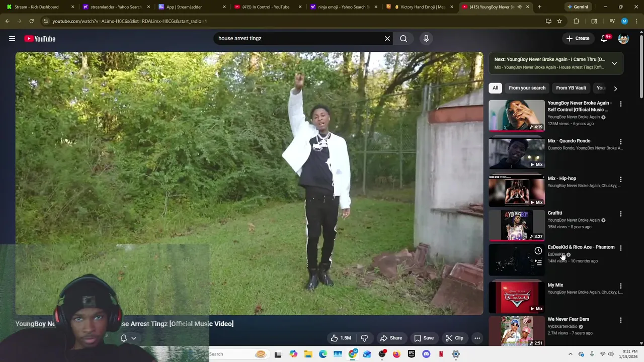644x362 pixels.
Task: Open options for My Mix
Action: click(x=621, y=286)
